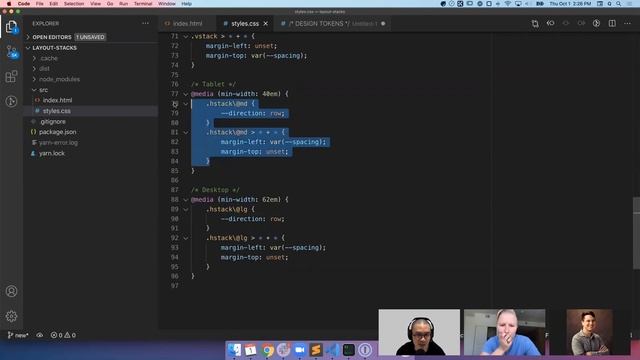Open the Git Graph activity bar icon
The width and height of the screenshot is (640, 360).
(11, 101)
